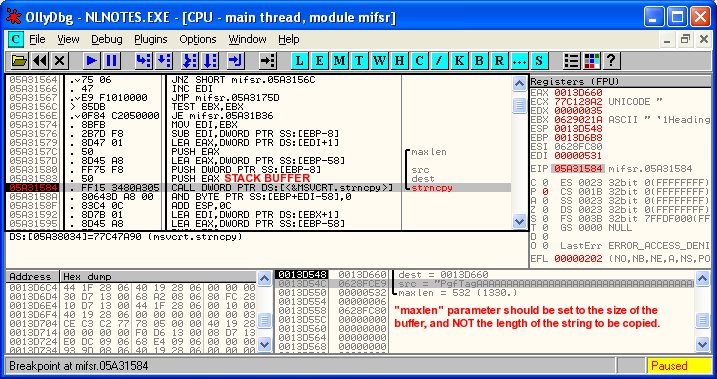Screen dimensions: 717x379
Task: Click the Appearance options color grid icon
Action: 592,60
